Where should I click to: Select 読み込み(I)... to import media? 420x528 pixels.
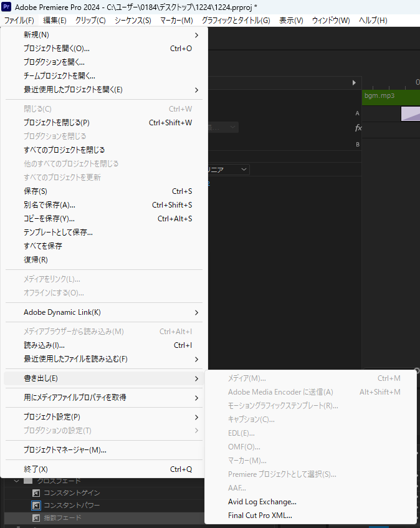44,345
